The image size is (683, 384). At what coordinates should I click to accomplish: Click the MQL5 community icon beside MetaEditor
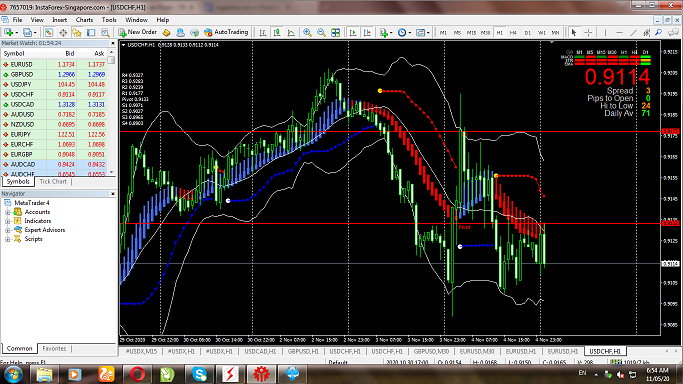pyautogui.click(x=180, y=32)
